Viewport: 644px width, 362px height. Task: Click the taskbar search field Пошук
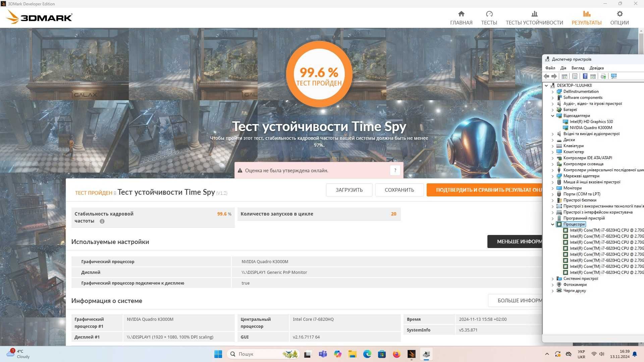click(263, 354)
